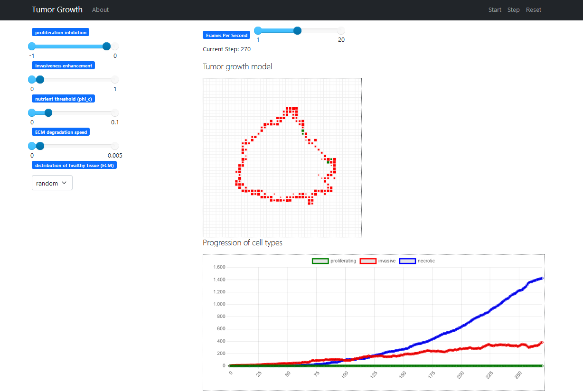Click the nutrient threshold slider handle
This screenshot has width=583, height=392.
(48, 113)
